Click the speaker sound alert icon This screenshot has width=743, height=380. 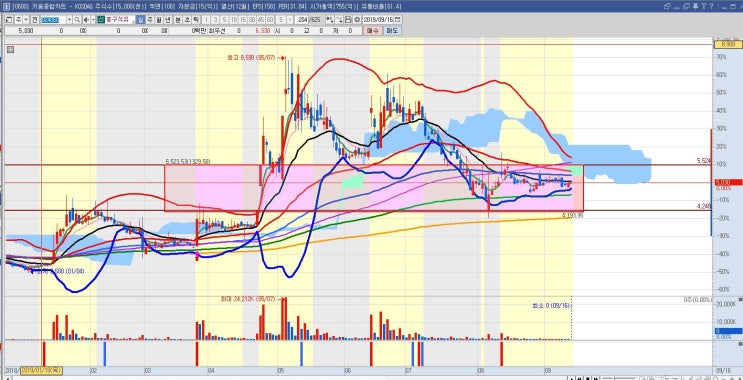click(85, 20)
